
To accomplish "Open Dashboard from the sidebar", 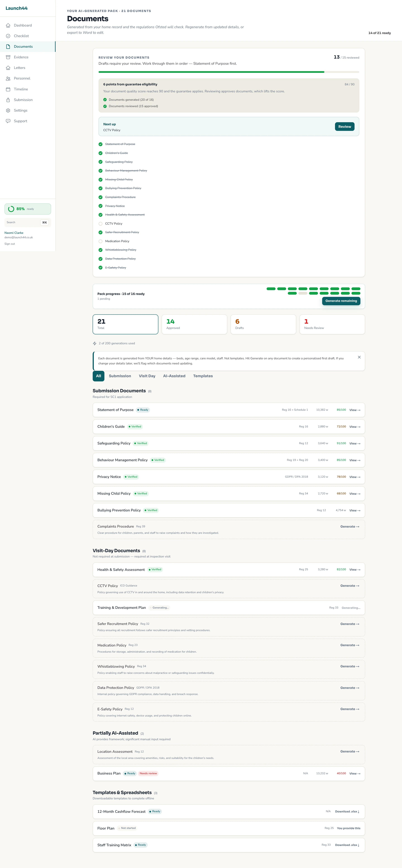I will click(x=28, y=25).
